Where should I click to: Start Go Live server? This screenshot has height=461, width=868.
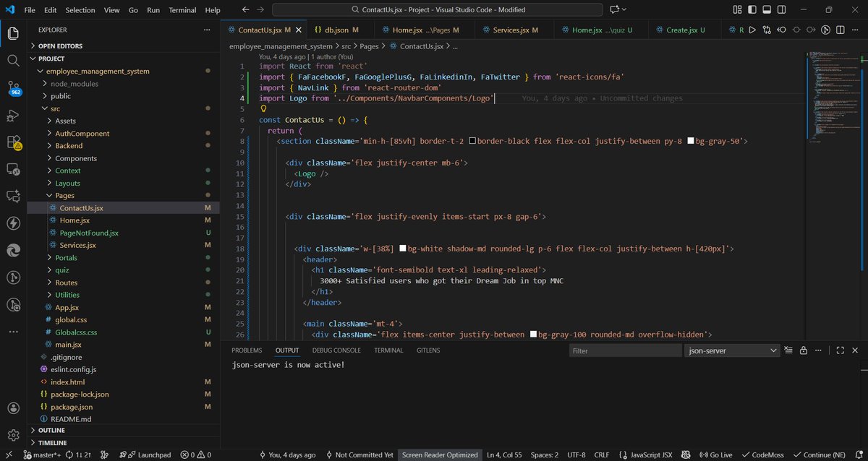tap(715, 454)
